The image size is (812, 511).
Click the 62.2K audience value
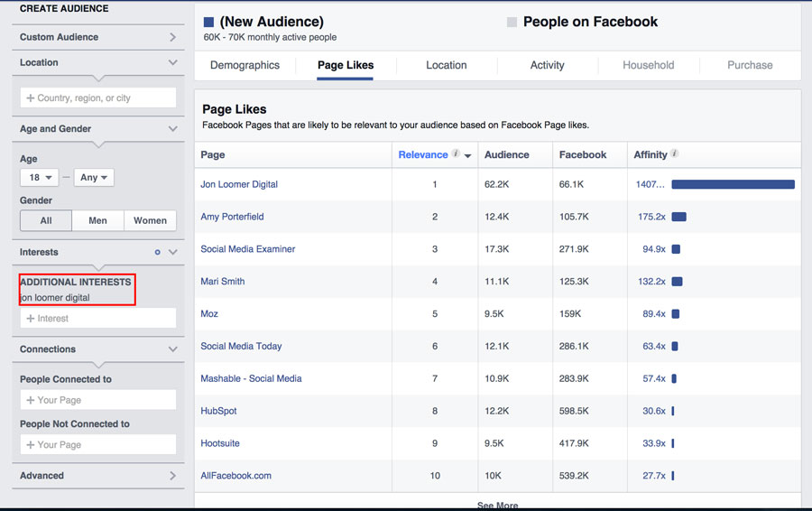coord(496,184)
